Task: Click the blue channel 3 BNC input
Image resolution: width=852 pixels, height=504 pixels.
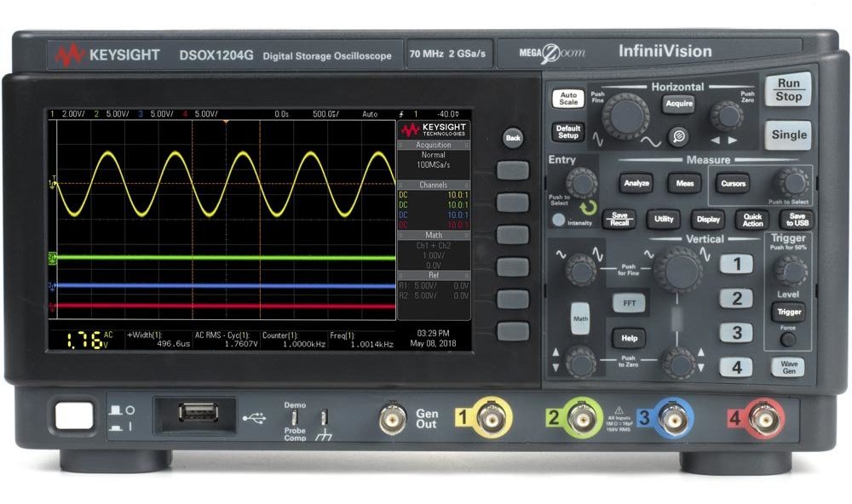Action: click(x=673, y=418)
